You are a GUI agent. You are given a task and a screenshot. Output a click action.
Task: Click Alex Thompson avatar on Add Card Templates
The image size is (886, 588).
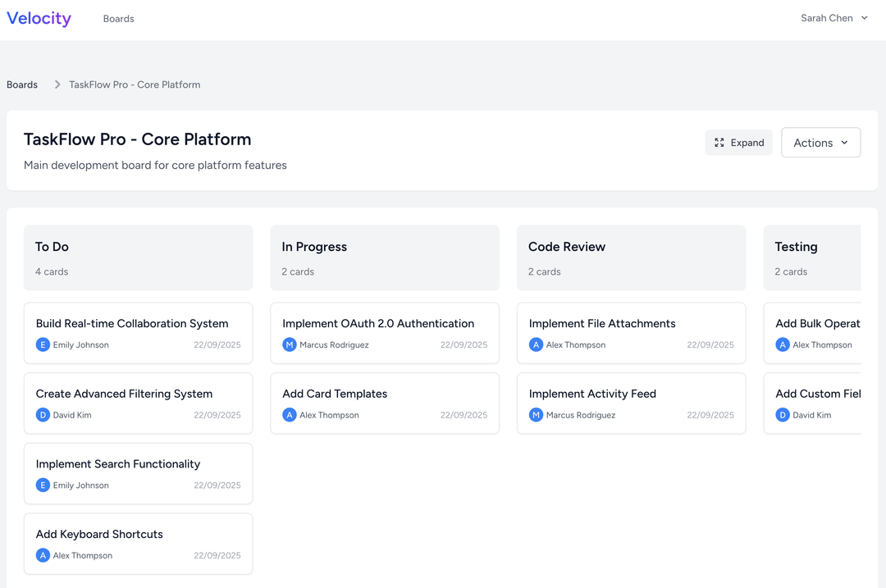point(290,415)
